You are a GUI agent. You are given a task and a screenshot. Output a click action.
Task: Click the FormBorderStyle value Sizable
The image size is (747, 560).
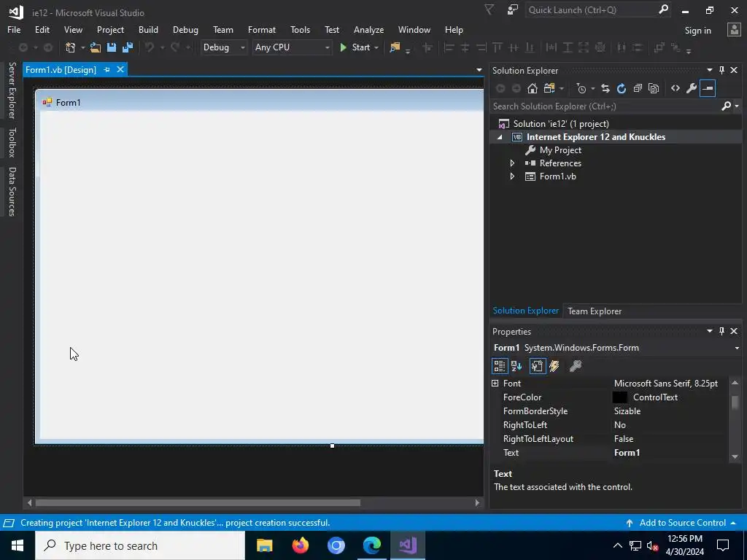pos(627,411)
